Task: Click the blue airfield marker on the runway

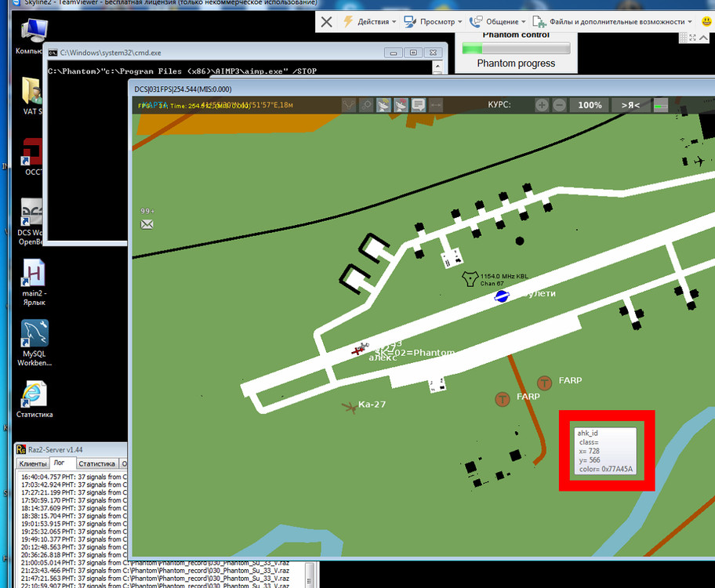Action: click(x=502, y=296)
